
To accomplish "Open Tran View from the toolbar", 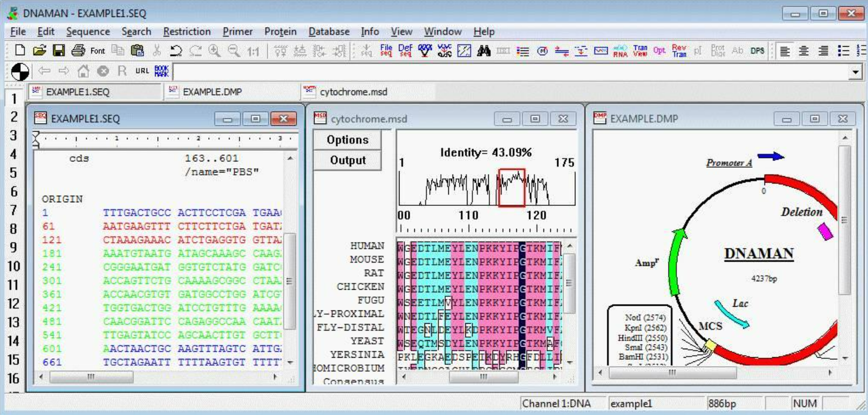I will 640,50.
